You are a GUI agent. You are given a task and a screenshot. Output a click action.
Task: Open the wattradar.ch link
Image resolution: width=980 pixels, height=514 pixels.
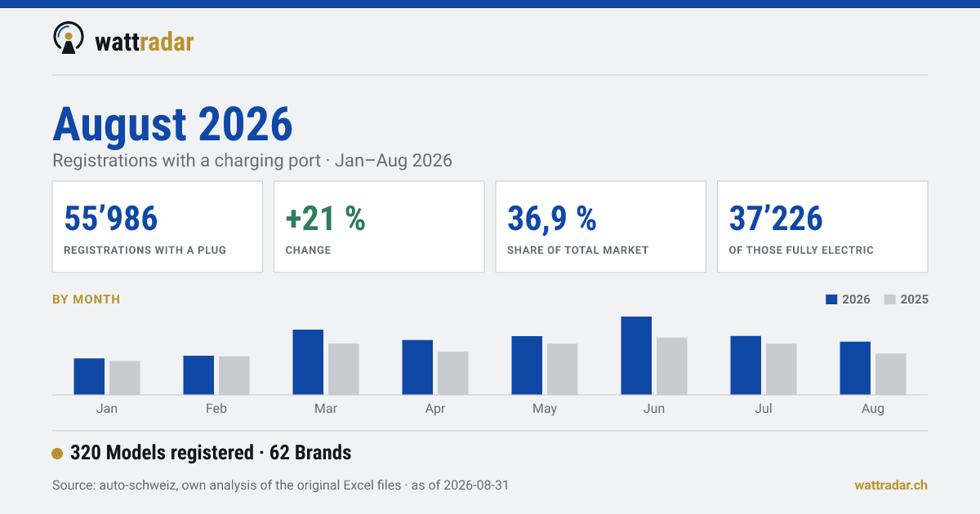(891, 485)
